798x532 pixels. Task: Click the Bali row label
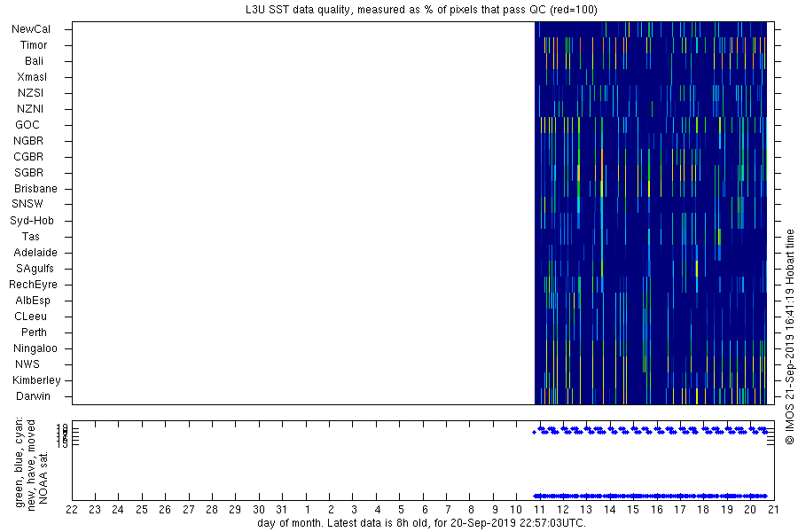tap(34, 60)
